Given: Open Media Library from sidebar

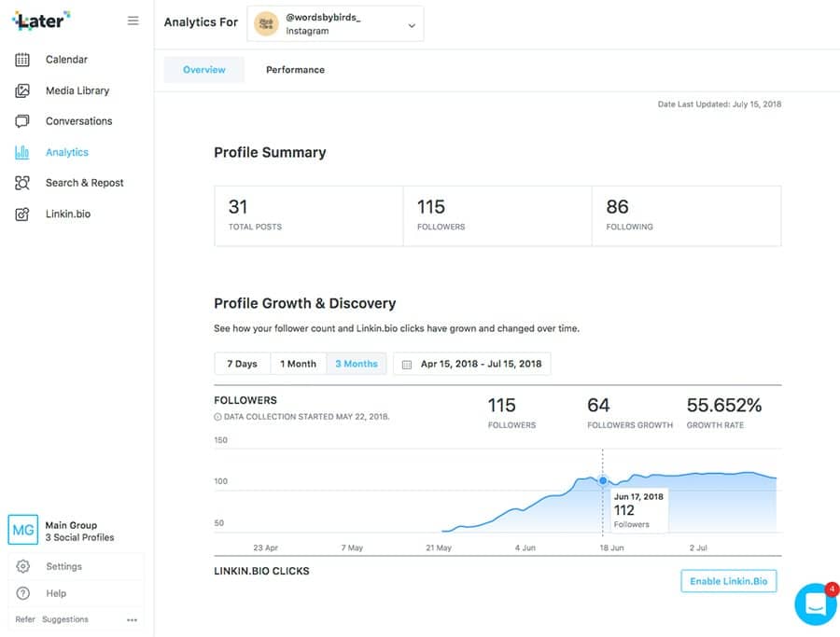Looking at the screenshot, I should click(77, 90).
